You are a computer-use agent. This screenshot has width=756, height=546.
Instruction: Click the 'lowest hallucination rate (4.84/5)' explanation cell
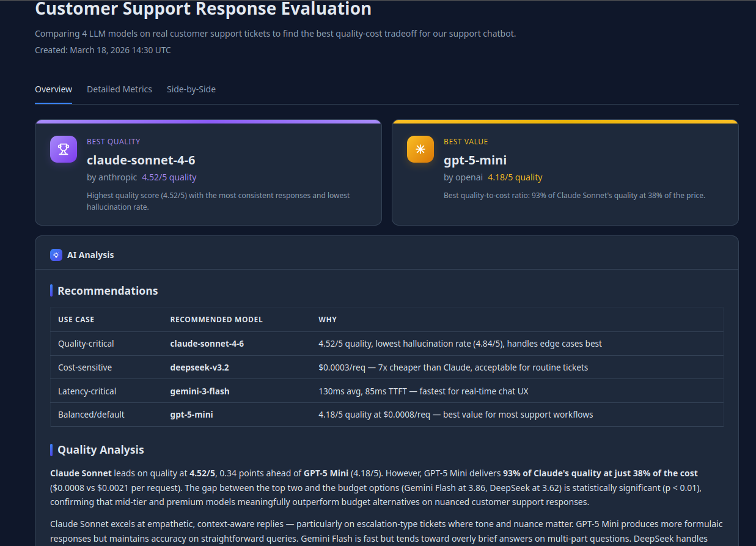[460, 344]
